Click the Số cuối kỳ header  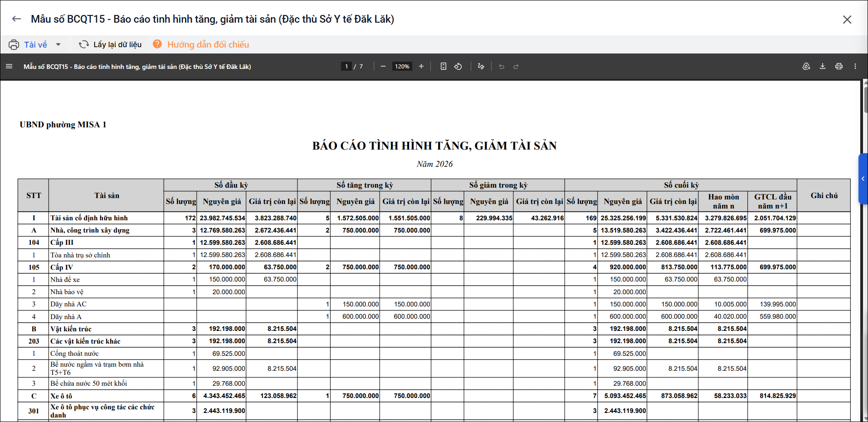(x=681, y=185)
